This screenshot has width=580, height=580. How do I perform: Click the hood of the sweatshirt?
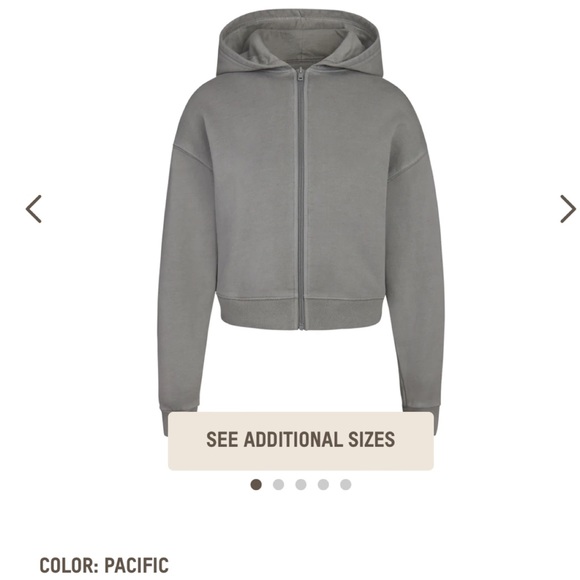click(x=299, y=41)
